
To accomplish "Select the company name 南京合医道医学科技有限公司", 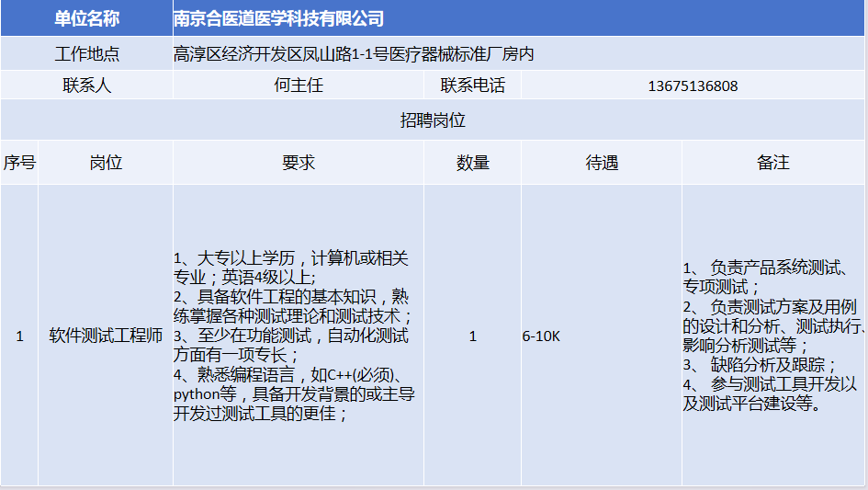I will point(279,18).
